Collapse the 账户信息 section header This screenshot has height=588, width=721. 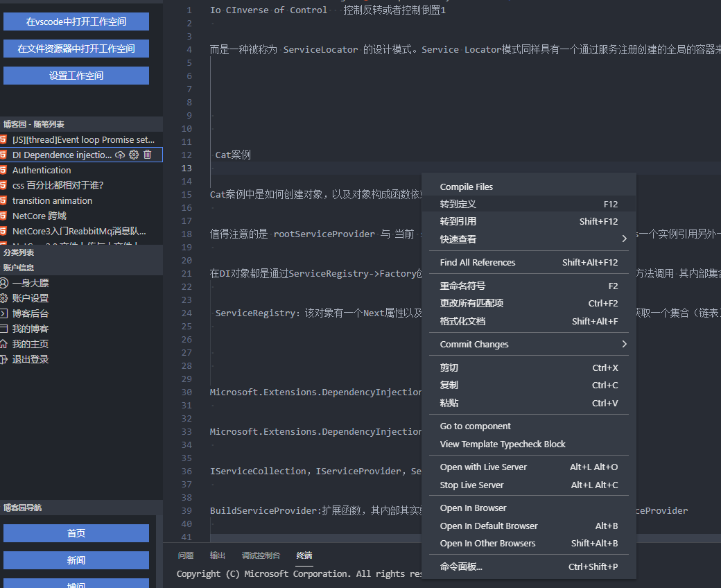pyautogui.click(x=19, y=267)
